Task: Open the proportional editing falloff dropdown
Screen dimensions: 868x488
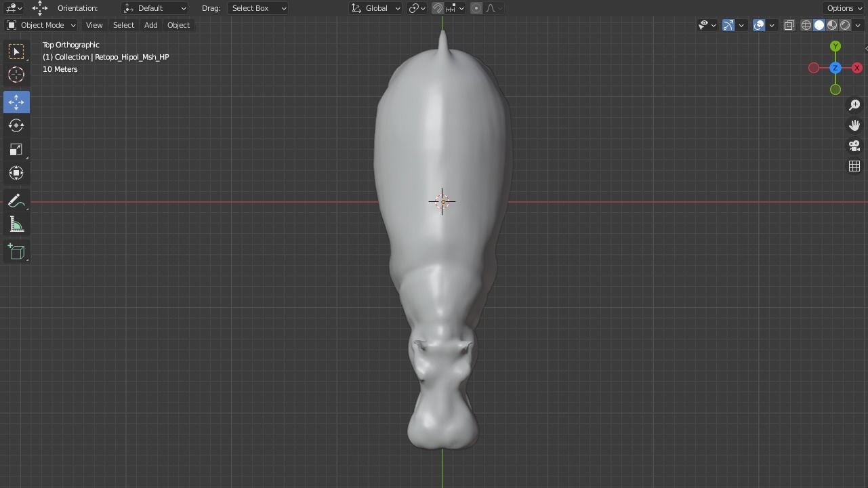Action: tap(494, 8)
